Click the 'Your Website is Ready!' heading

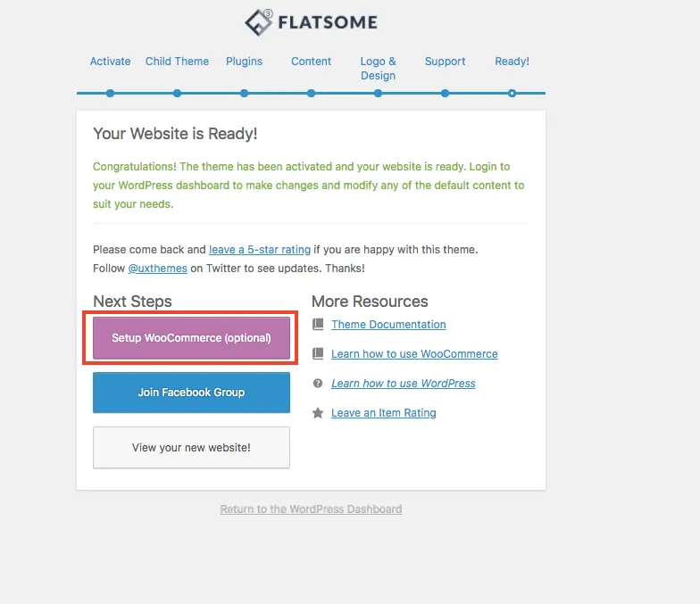coord(175,134)
